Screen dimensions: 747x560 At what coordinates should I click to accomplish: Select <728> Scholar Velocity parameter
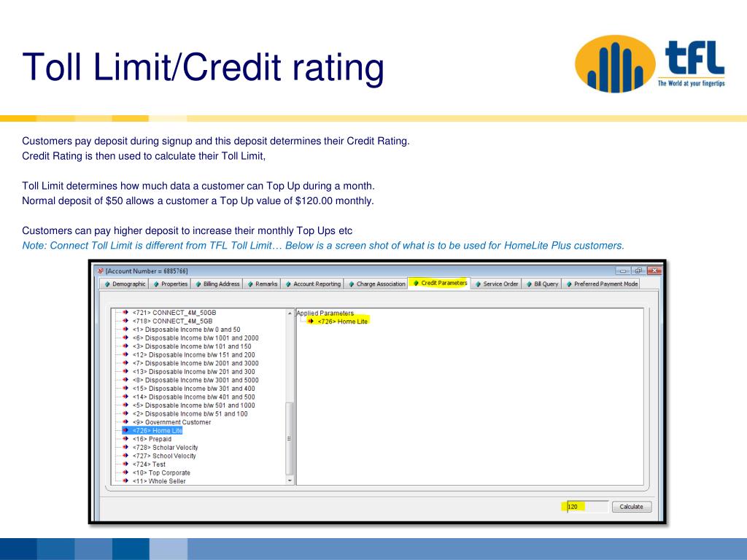(x=166, y=448)
